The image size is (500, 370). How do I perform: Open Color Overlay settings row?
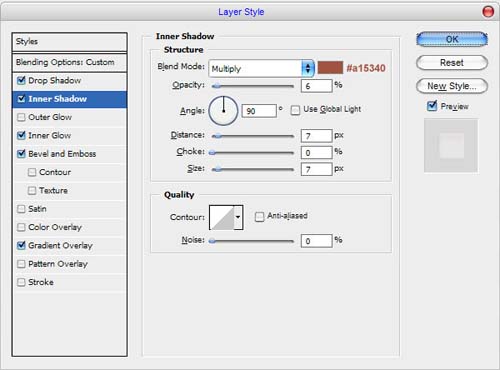pyautogui.click(x=69, y=227)
